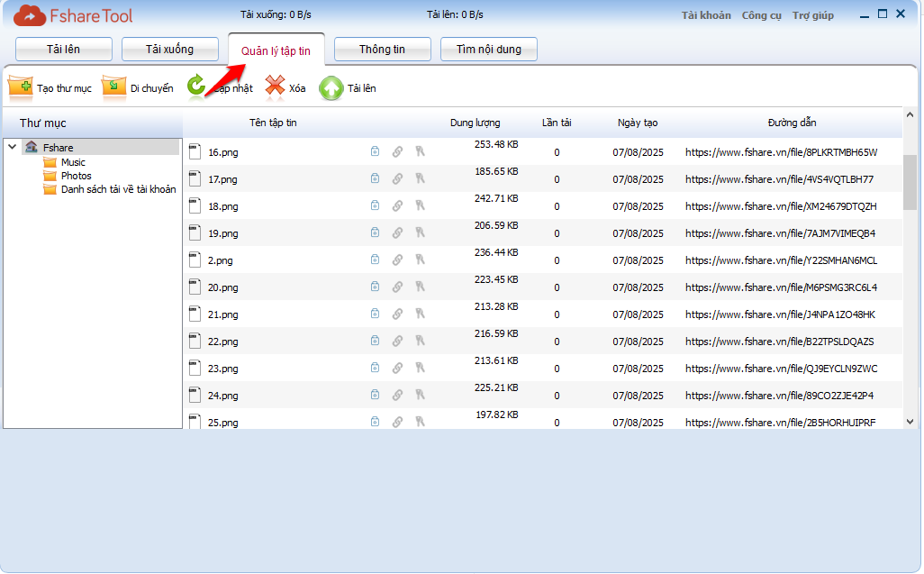This screenshot has width=924, height=574.
Task: Click the vertical scrollbar thumb
Action: pyautogui.click(x=910, y=182)
